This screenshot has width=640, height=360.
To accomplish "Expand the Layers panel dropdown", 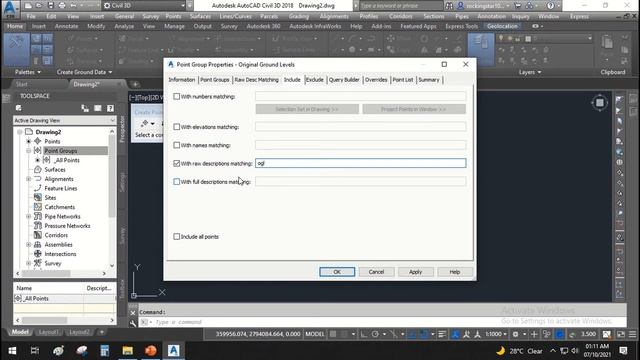I will [x=530, y=72].
